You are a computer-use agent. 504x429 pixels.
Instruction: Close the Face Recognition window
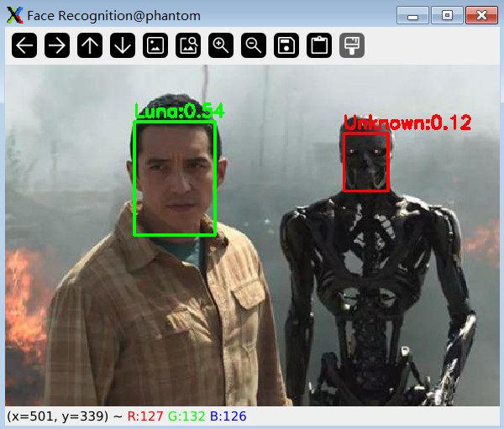[481, 15]
